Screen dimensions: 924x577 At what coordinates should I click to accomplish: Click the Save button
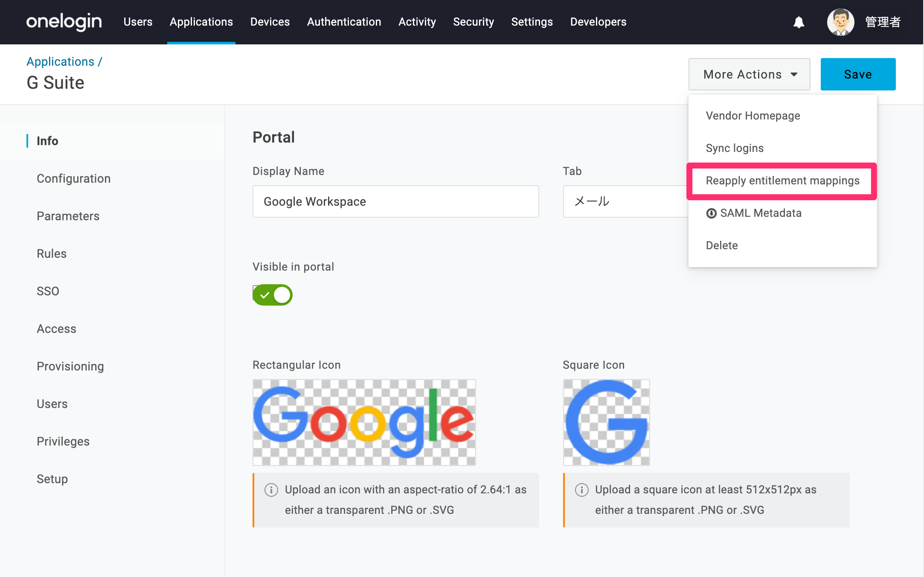click(x=858, y=74)
